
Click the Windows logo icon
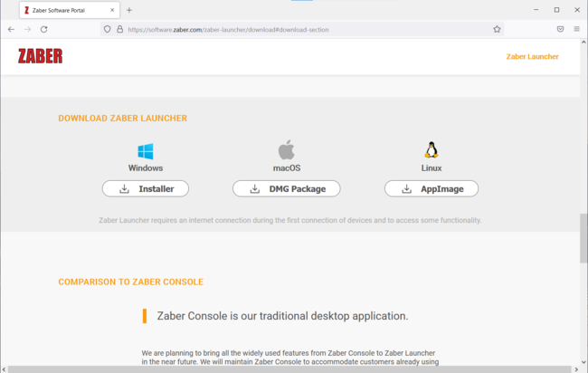pos(145,151)
